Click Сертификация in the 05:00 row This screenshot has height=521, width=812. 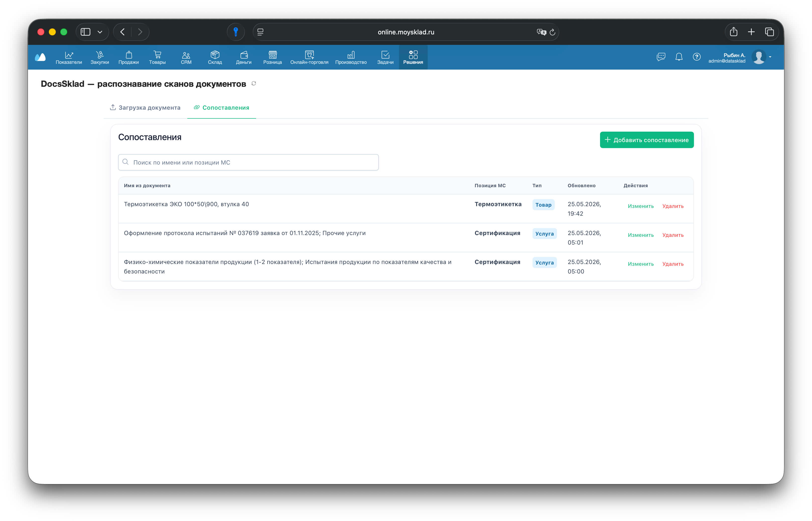(x=497, y=262)
